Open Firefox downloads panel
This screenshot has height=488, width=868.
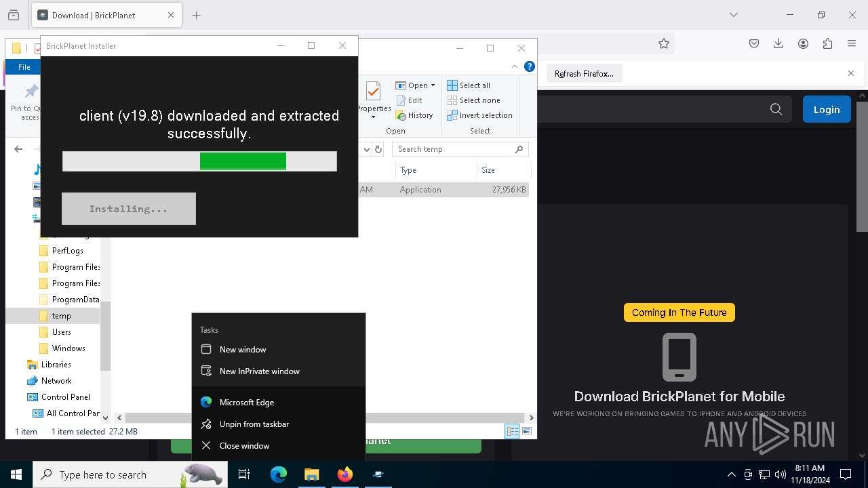pos(778,43)
